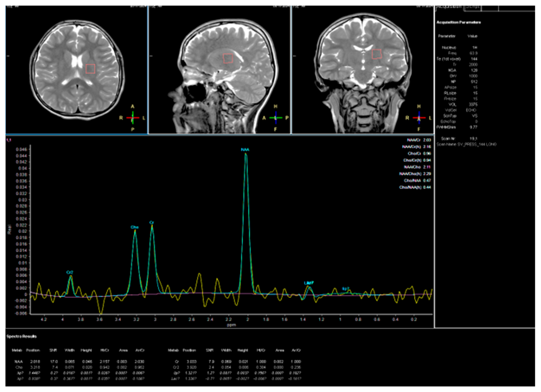Click the Spectro Results heading
Screen dimensions: 541x392
[22, 336]
